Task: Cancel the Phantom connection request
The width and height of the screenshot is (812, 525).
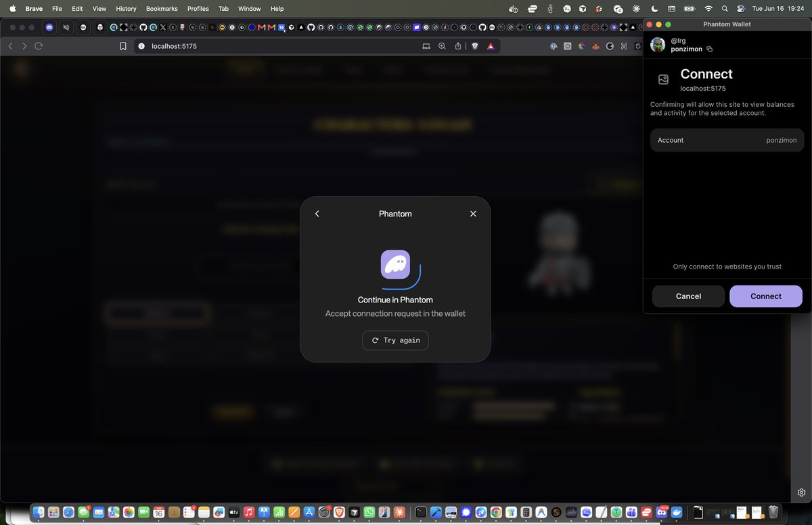Action: 688,296
